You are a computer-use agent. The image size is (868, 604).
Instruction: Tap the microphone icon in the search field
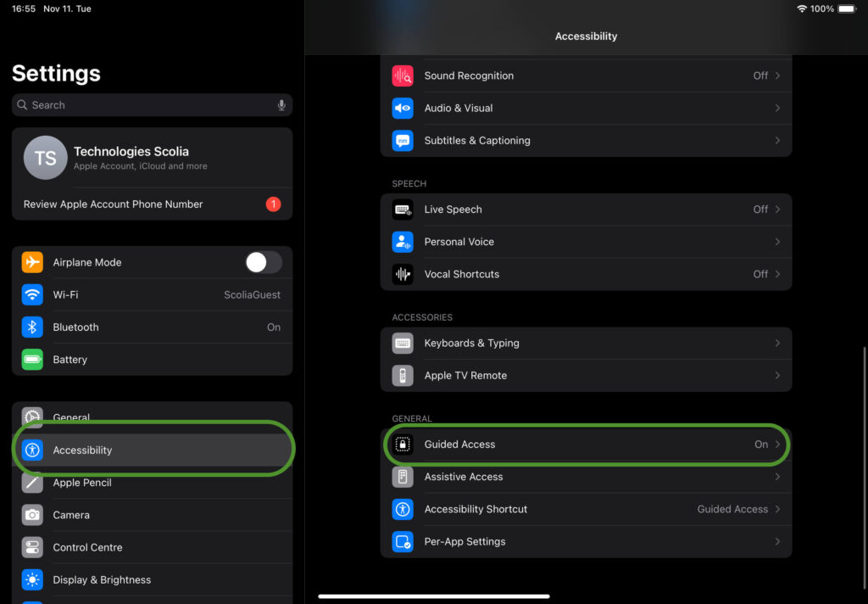[x=281, y=105]
